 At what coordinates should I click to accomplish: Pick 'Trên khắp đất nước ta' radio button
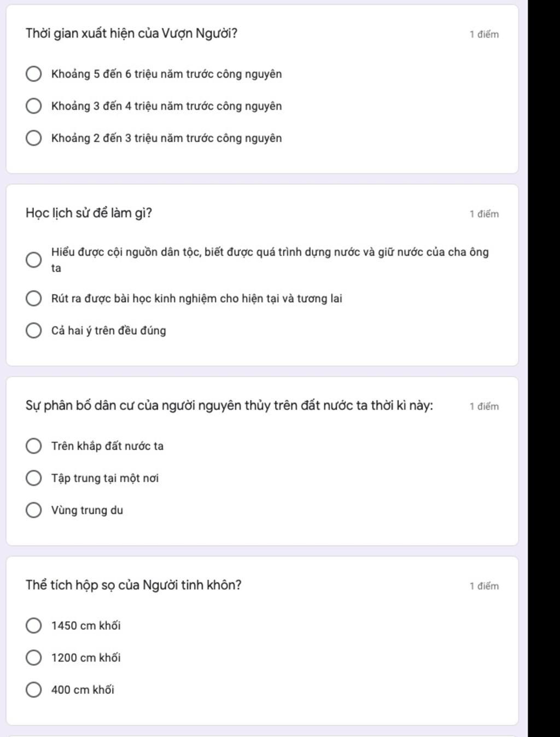pos(34,446)
